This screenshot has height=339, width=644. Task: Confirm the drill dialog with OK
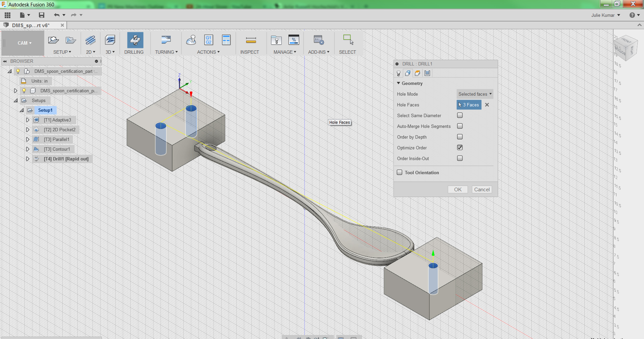[x=458, y=190]
